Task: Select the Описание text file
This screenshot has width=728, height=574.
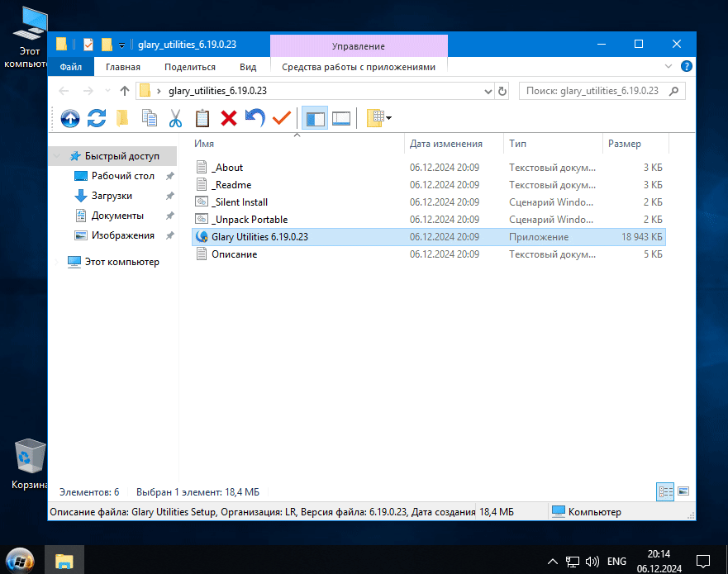Action: (429, 254)
